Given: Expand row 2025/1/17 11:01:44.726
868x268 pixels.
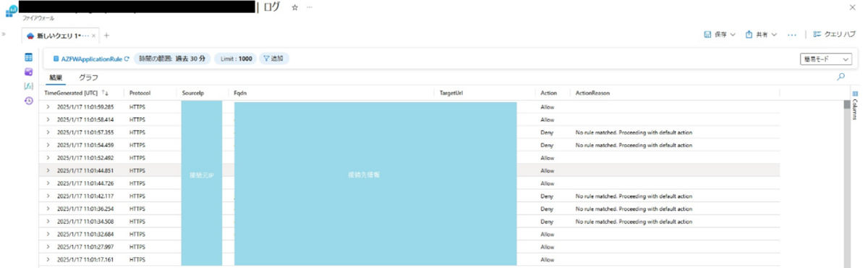Looking at the screenshot, I should [48, 183].
